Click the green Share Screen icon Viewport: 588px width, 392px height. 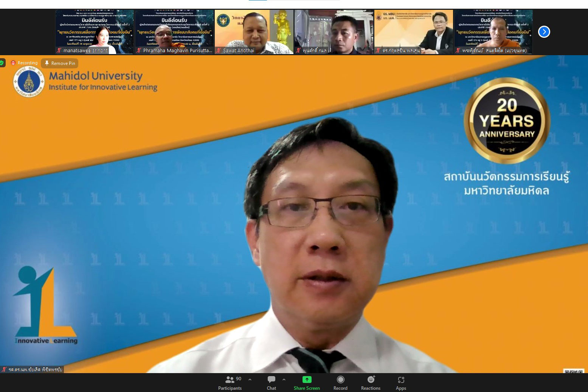tap(307, 380)
